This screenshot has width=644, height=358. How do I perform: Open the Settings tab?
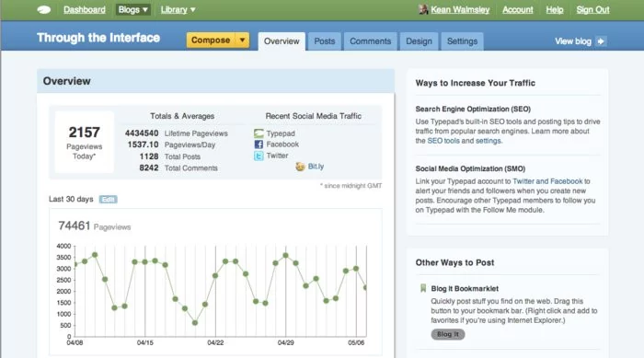(462, 41)
